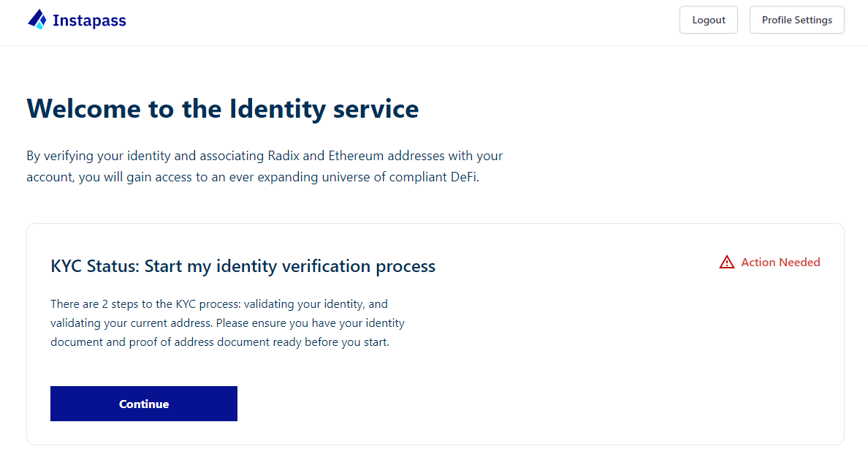
Task: Click the Instapass brand name text
Action: click(89, 20)
